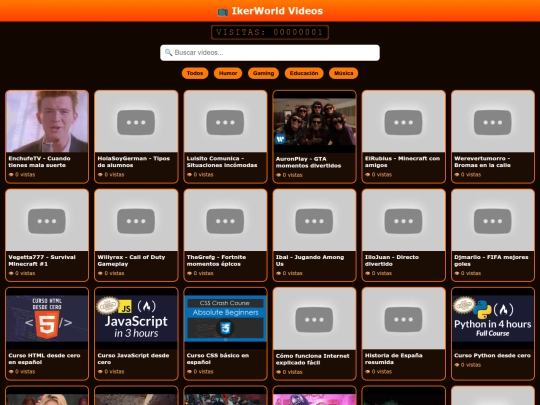
Task: Select the Humor category filter
Action: pyautogui.click(x=228, y=73)
